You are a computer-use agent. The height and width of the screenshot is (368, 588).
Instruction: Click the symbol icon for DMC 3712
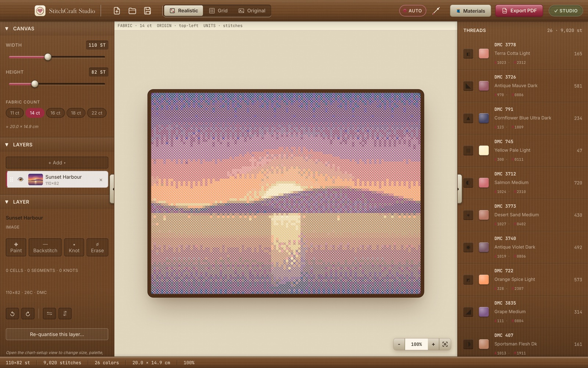468,183
